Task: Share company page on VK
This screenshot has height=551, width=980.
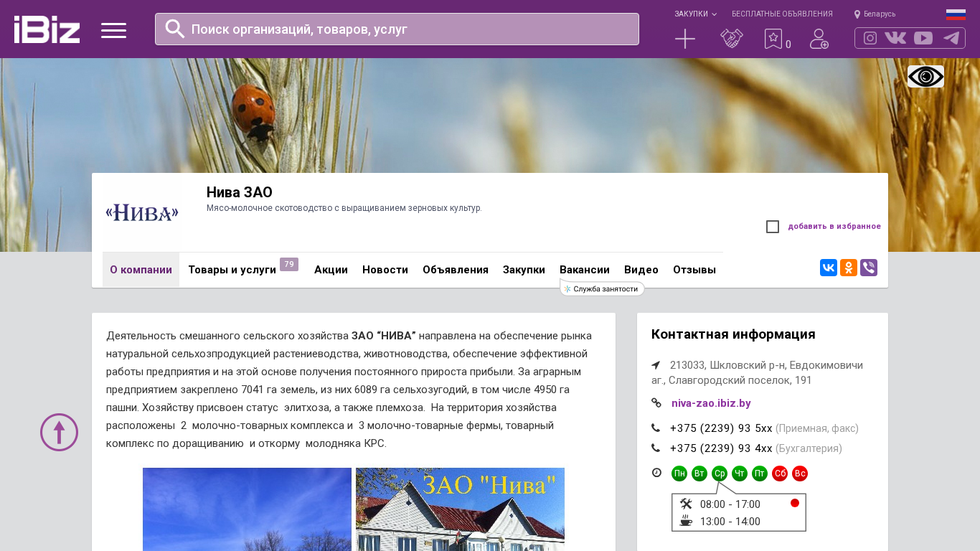Action: click(x=829, y=268)
